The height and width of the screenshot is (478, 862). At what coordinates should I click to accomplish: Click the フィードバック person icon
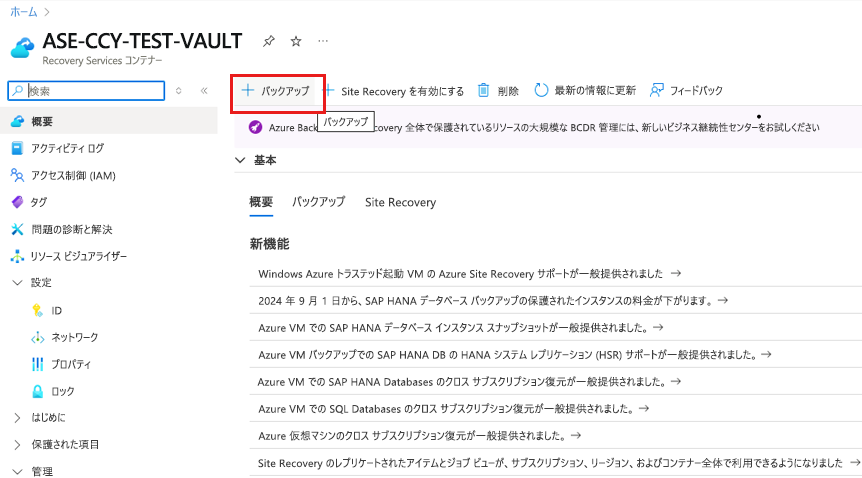pyautogui.click(x=656, y=90)
